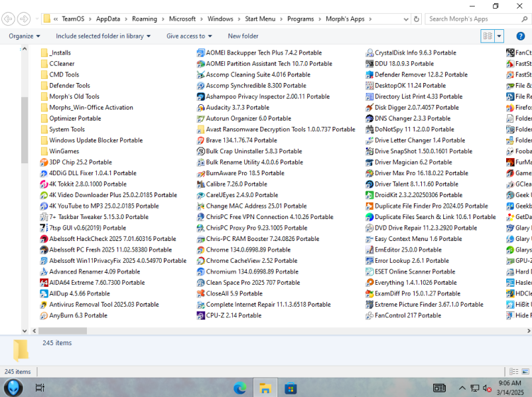The height and width of the screenshot is (397, 532).
Task: Expand the address bar history dropdown
Action: pyautogui.click(x=406, y=19)
